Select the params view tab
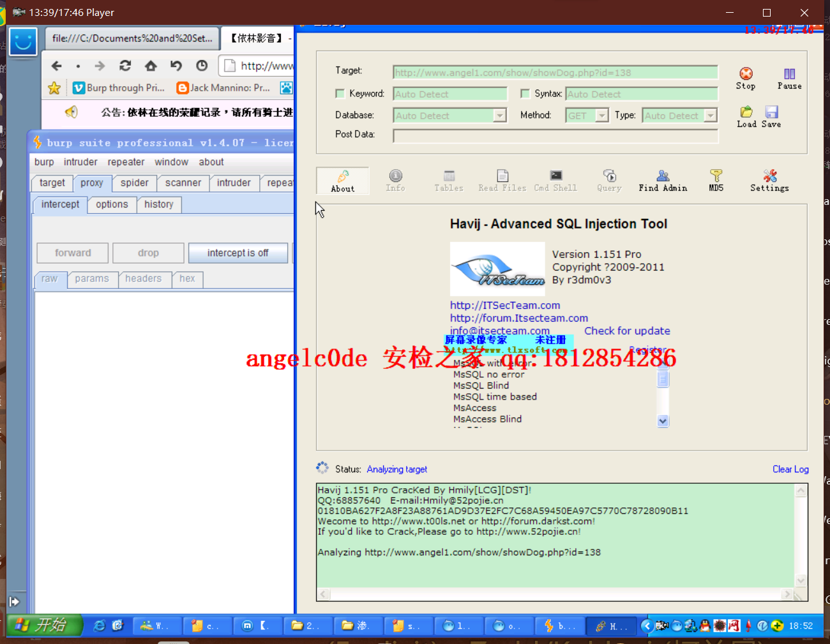The image size is (830, 644). click(92, 279)
